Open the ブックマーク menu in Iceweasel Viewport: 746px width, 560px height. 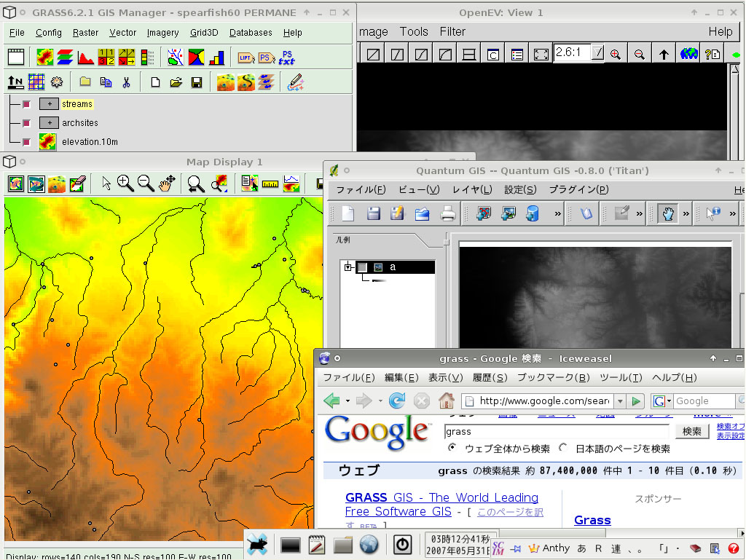tap(554, 377)
